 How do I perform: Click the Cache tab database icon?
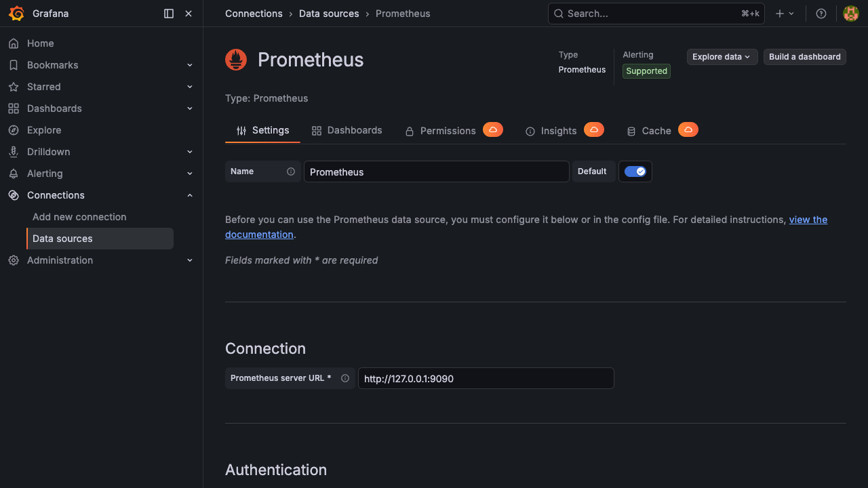631,131
